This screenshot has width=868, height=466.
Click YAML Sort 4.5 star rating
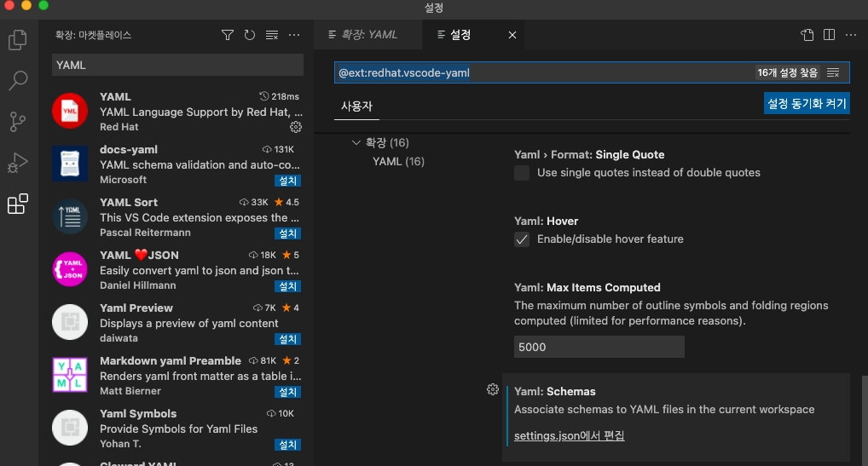click(x=286, y=202)
